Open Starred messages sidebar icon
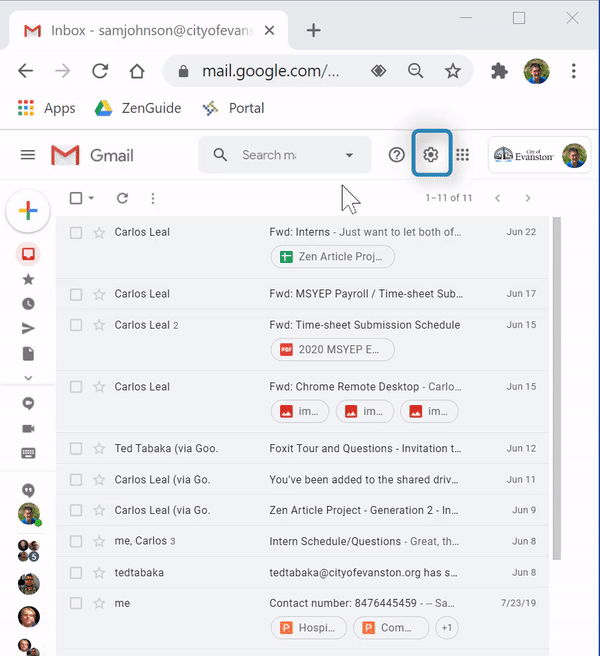600x656 pixels. [x=28, y=279]
